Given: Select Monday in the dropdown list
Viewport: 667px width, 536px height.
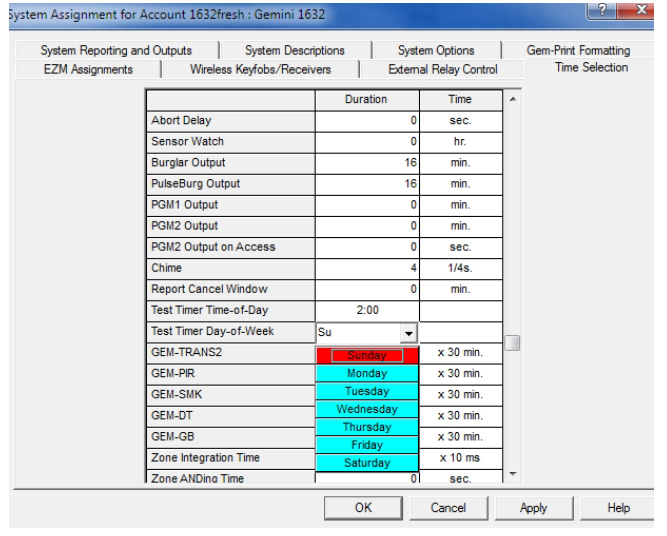Looking at the screenshot, I should click(367, 373).
